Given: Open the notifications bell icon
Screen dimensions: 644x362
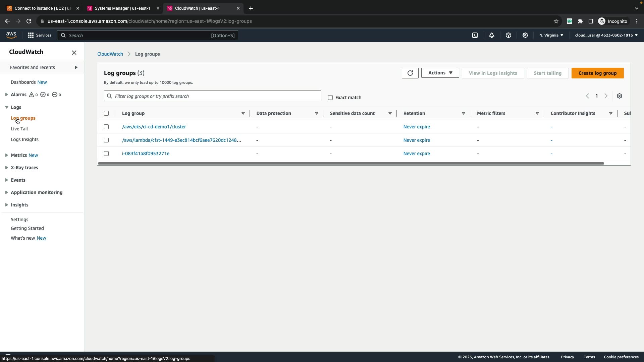Looking at the screenshot, I should pos(492,35).
